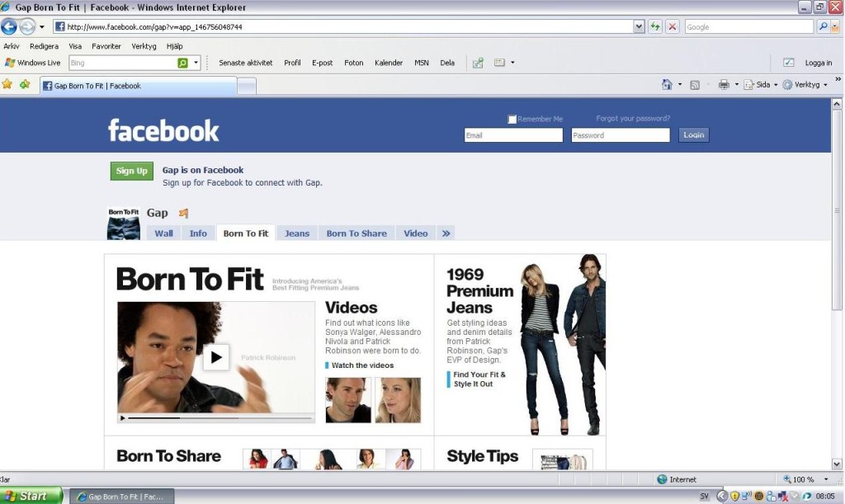Click the Home page icon
The height and width of the screenshot is (504, 845).
point(667,84)
